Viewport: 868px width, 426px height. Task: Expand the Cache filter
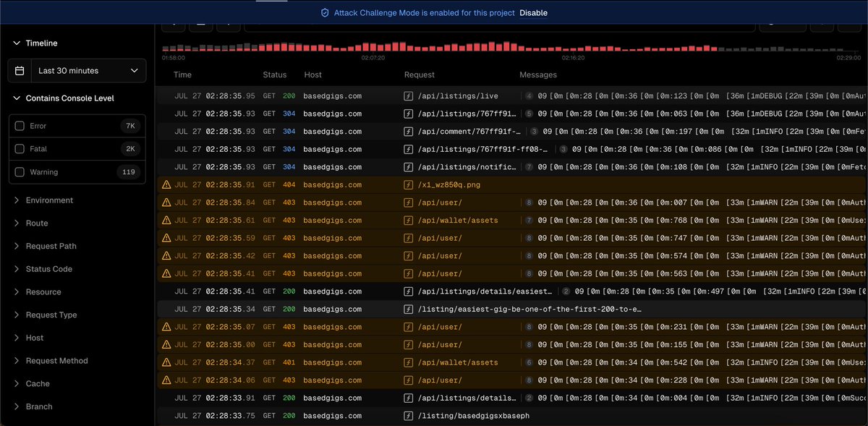(32, 384)
